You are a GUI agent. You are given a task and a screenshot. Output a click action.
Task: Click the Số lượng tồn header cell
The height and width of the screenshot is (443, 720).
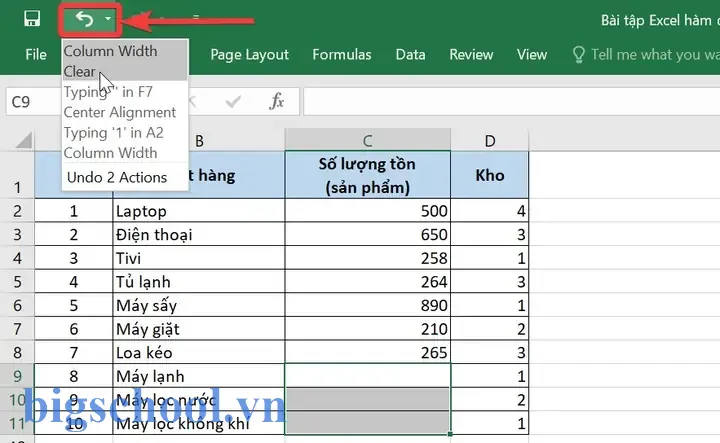(367, 175)
